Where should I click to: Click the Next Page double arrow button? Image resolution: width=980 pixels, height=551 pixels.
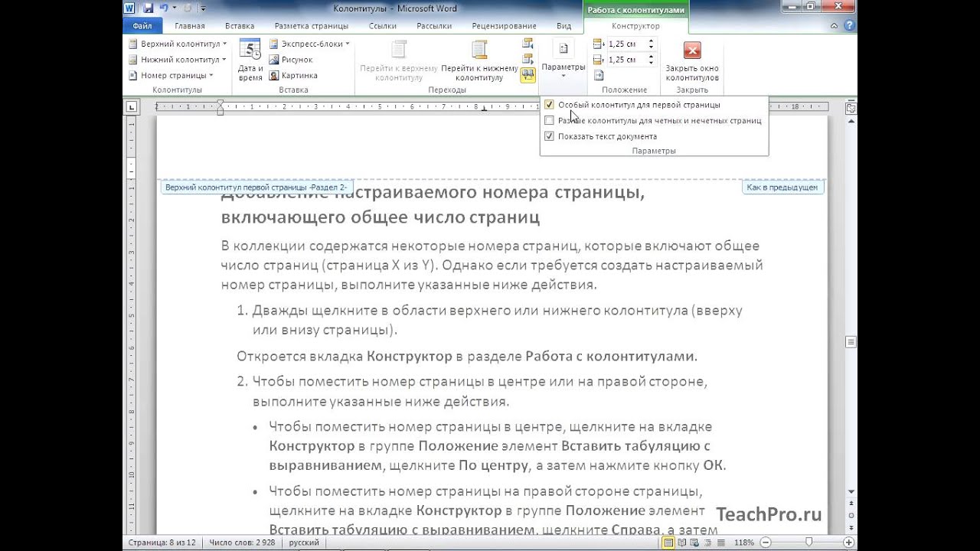[851, 530]
